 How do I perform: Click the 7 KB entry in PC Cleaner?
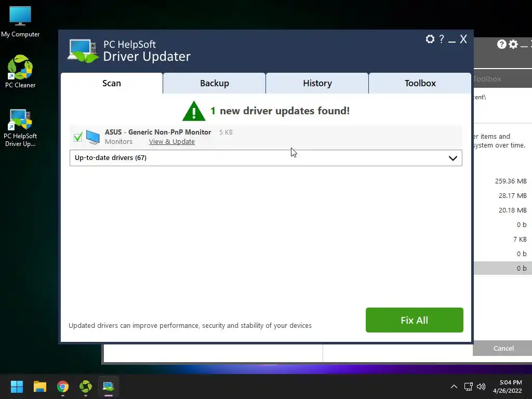pos(520,240)
